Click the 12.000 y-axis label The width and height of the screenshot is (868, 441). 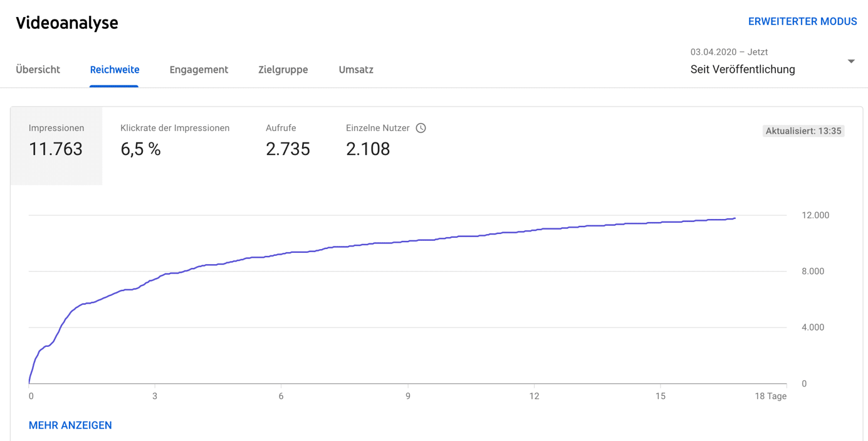(x=815, y=215)
